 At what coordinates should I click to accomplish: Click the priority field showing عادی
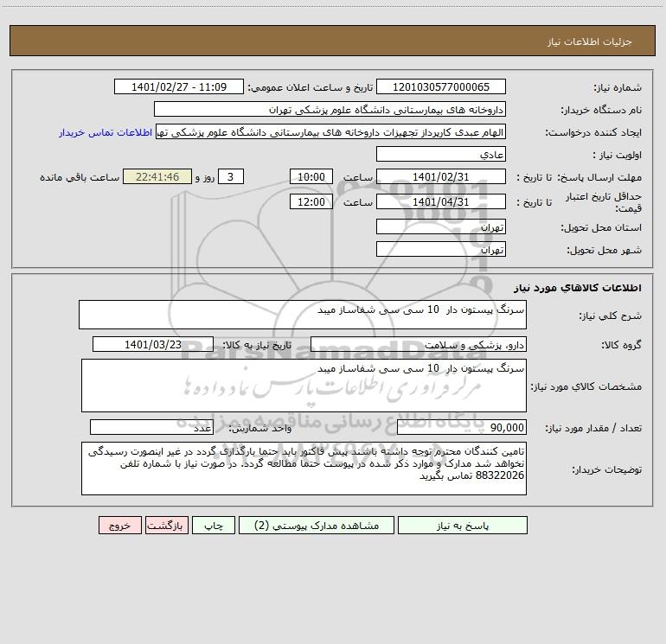[441, 154]
